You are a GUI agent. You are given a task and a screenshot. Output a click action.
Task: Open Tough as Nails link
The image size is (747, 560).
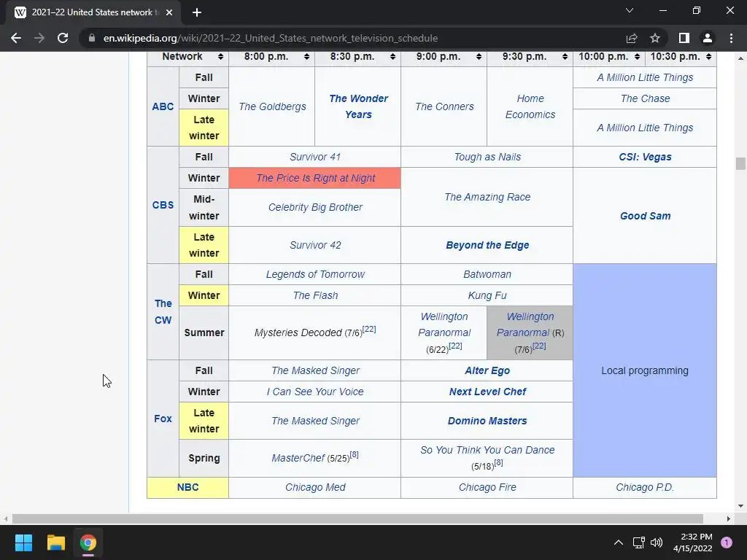pos(487,157)
